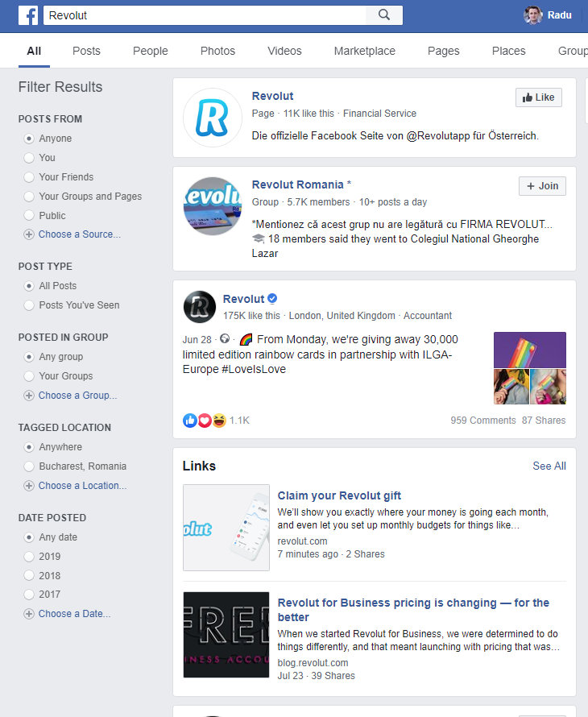Click the search magnifier icon

point(384,15)
